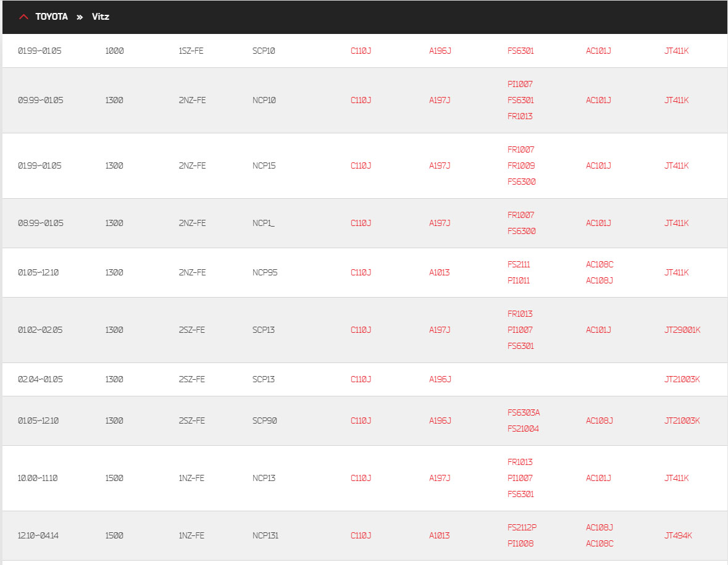Open AC101J link in the SCP10 row
Screen dimensions: 728x565
tap(598, 51)
